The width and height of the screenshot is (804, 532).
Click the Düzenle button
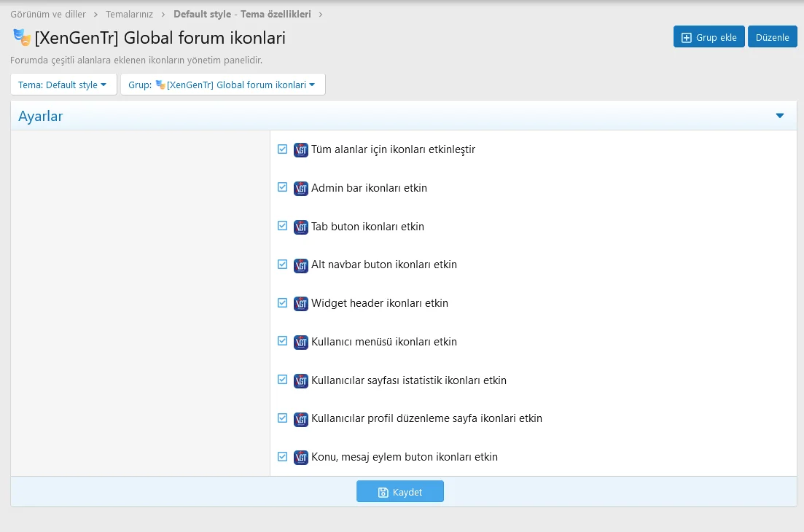tap(772, 36)
